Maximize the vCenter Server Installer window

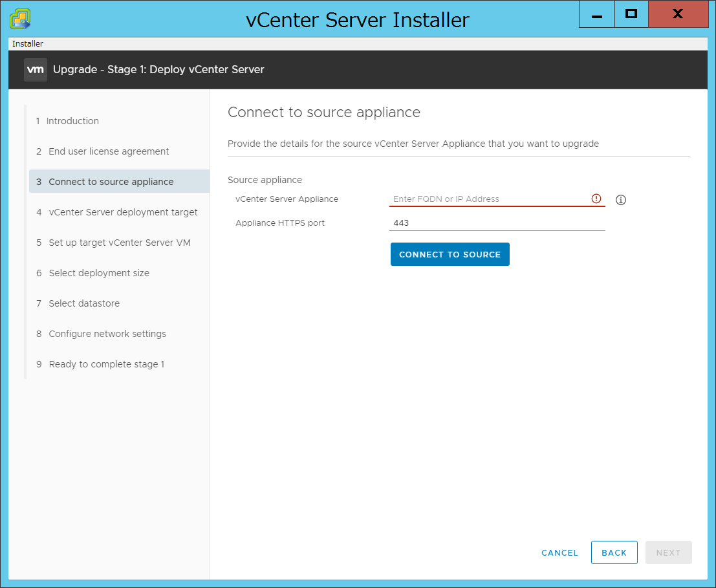click(631, 14)
